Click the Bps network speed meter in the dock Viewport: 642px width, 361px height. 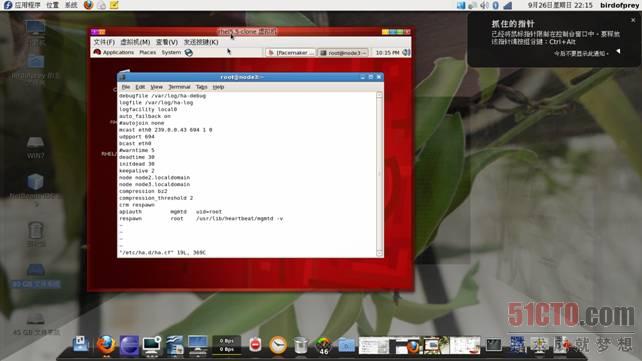(x=226, y=345)
